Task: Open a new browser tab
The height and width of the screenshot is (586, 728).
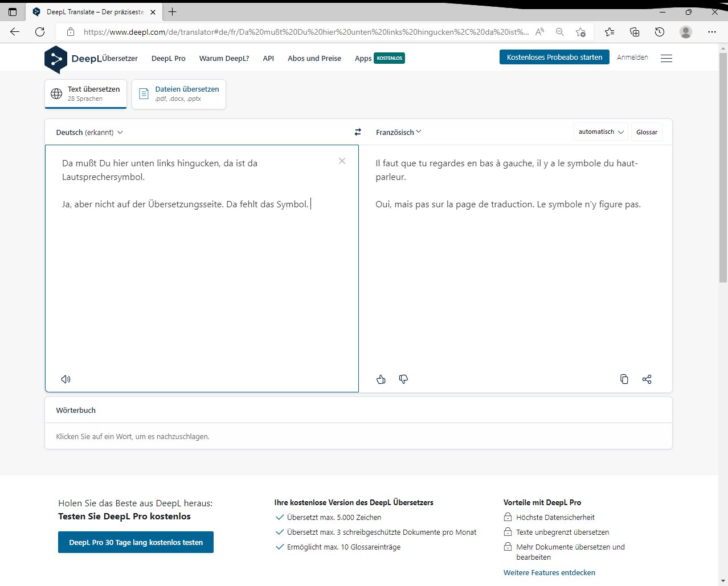Action: coord(172,12)
